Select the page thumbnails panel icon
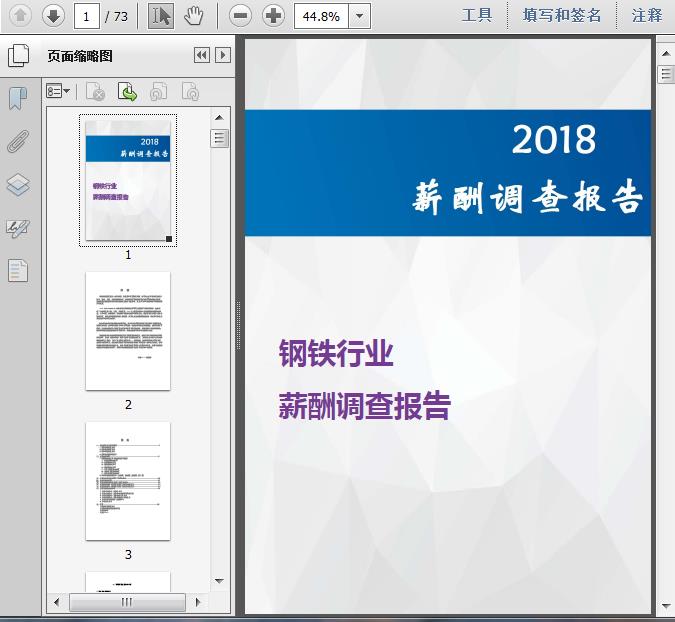 coord(19,56)
